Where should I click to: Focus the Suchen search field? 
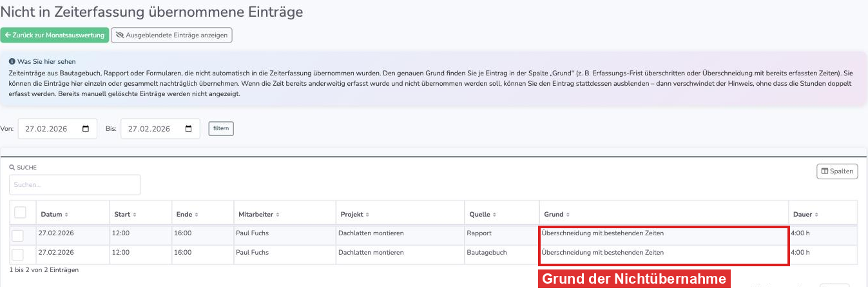point(75,184)
